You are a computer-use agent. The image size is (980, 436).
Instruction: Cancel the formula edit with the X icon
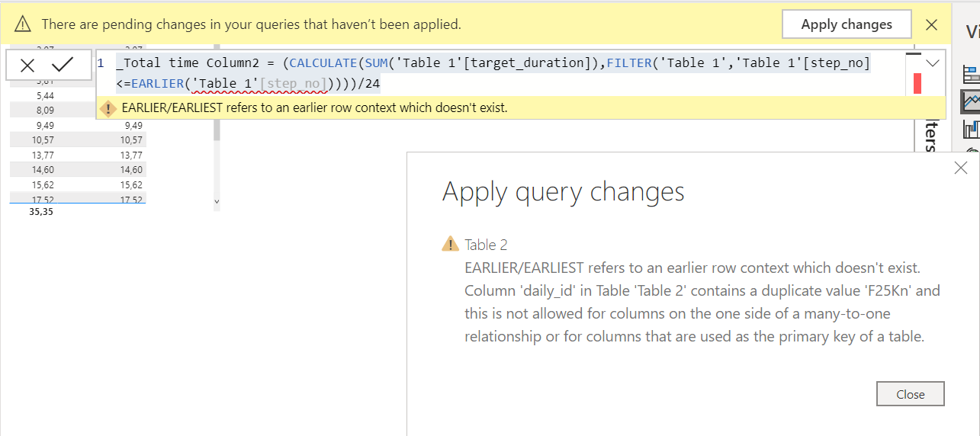[x=27, y=66]
